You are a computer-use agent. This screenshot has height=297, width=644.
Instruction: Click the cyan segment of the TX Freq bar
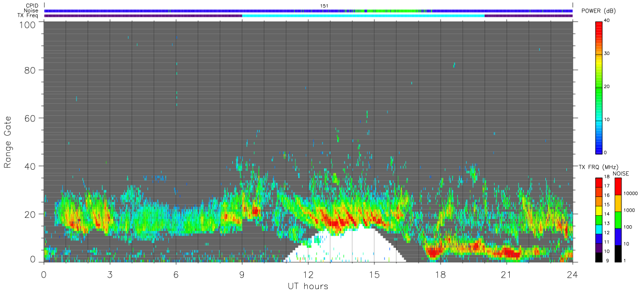point(363,16)
